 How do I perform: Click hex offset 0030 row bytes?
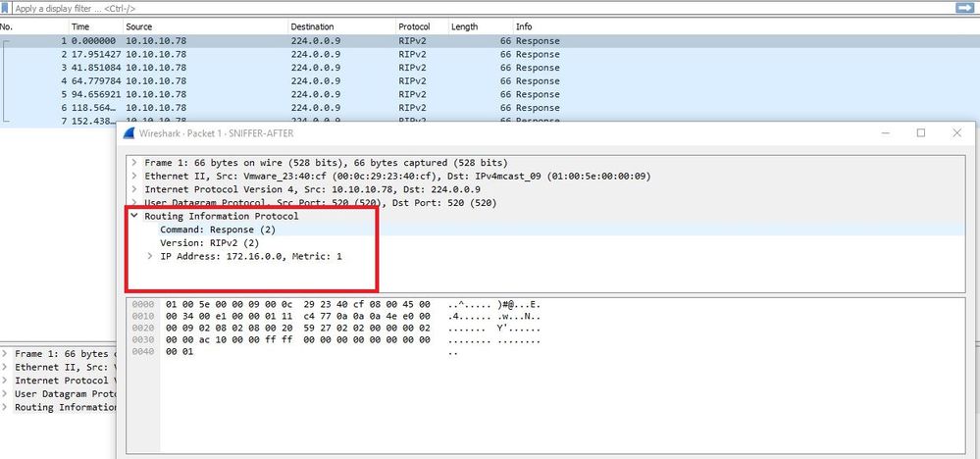click(x=298, y=340)
